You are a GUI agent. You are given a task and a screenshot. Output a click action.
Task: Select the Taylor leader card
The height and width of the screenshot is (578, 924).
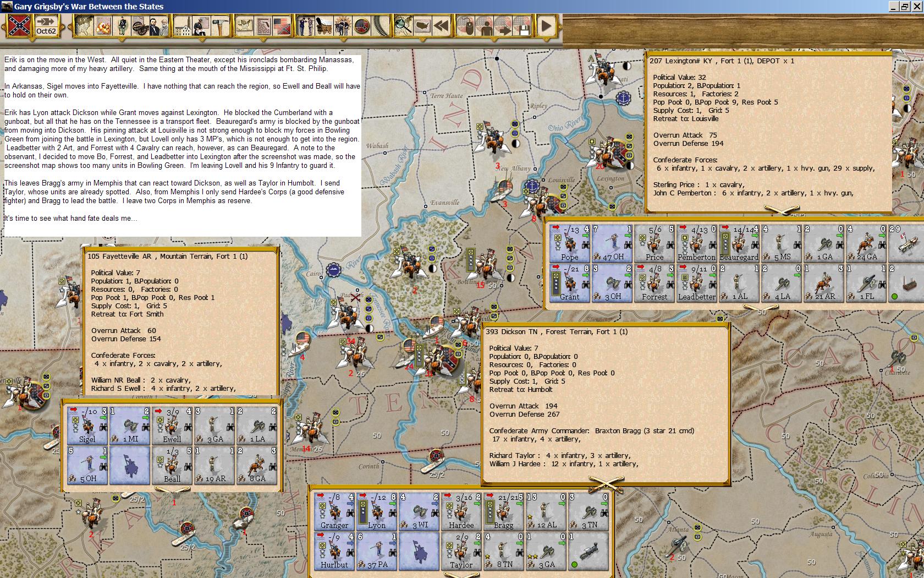(x=461, y=550)
